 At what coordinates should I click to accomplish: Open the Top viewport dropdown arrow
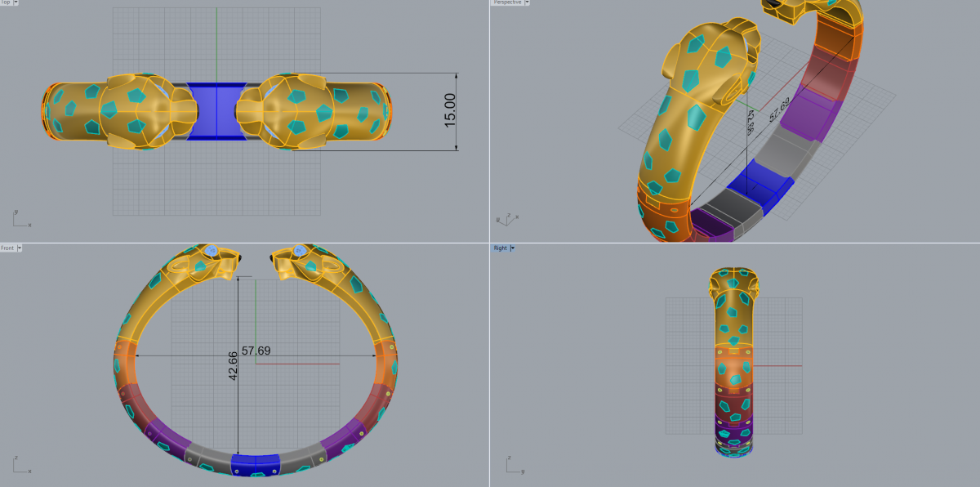(x=16, y=2)
